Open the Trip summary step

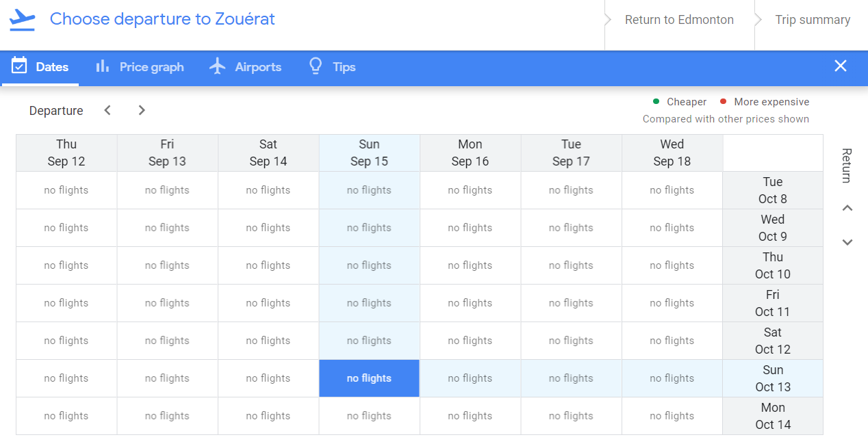[813, 20]
